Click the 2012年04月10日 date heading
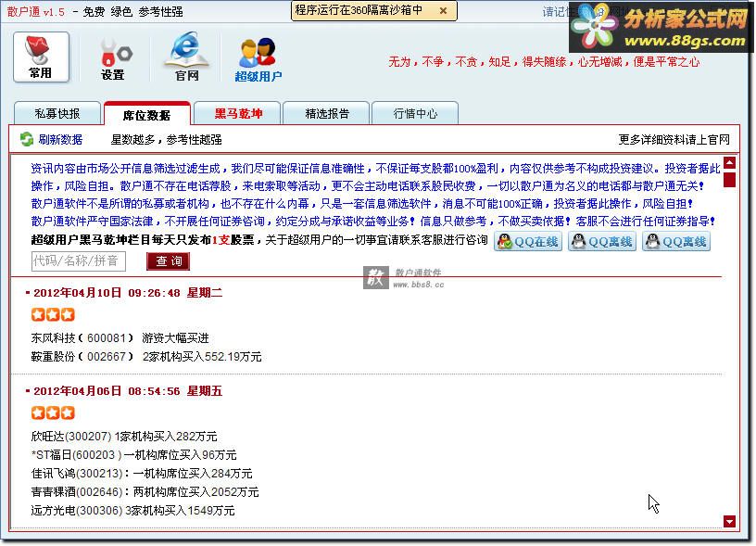This screenshot has width=756, height=546. tap(128, 293)
